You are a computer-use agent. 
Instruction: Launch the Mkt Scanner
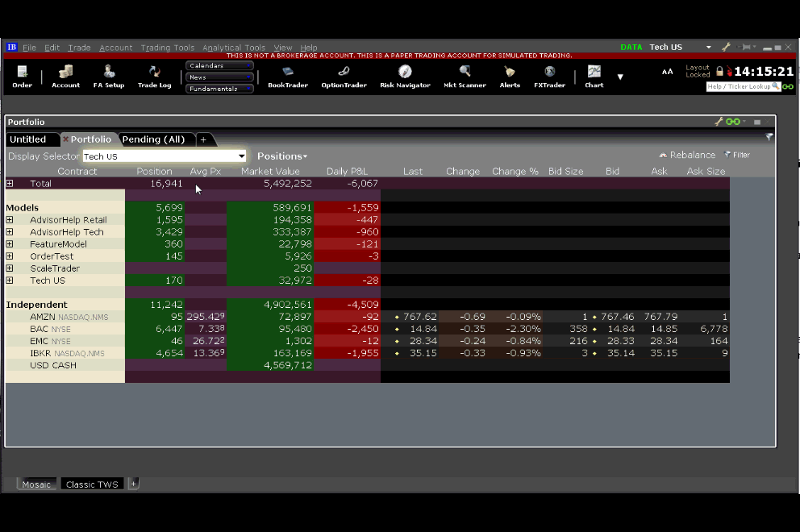point(465,75)
